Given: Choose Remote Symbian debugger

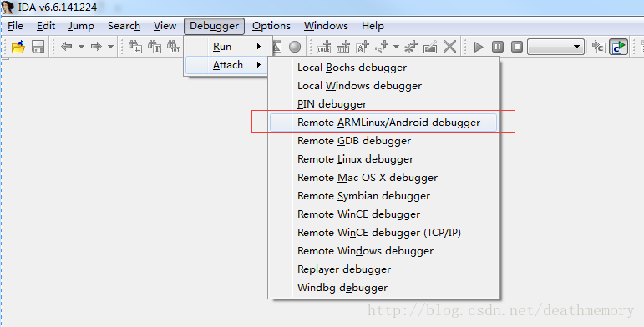Looking at the screenshot, I should (x=383, y=196).
